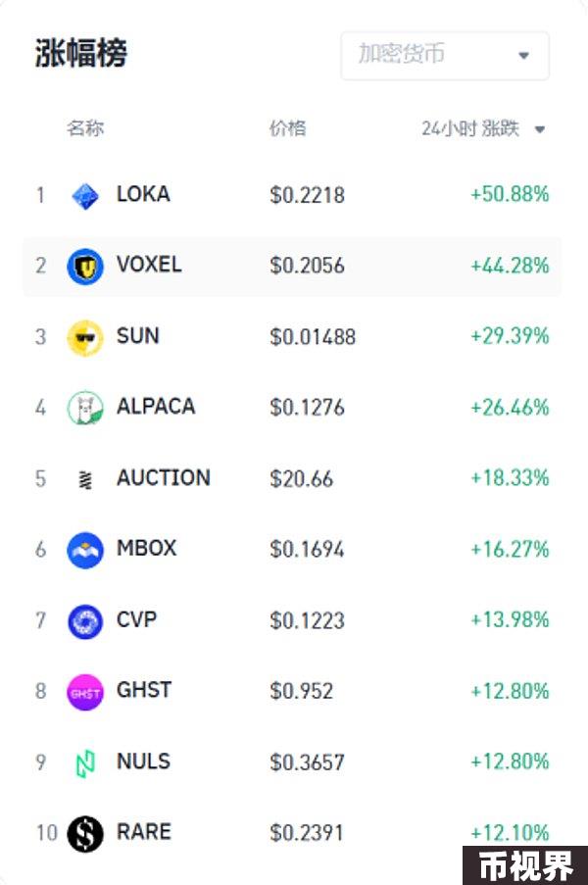Click the 币视界 watermark badge
Screen dimensions: 588x885
pyautogui.click(x=525, y=865)
